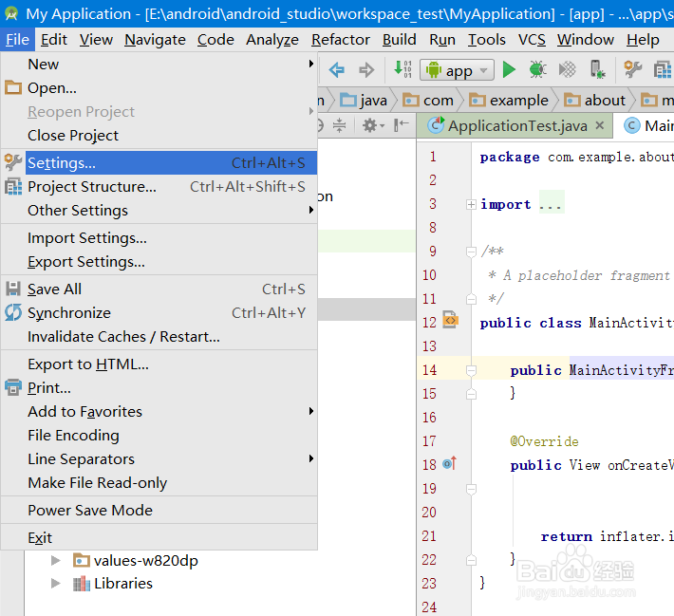674x616 pixels.
Task: Expand the Libraries tree node
Action: tap(55, 584)
